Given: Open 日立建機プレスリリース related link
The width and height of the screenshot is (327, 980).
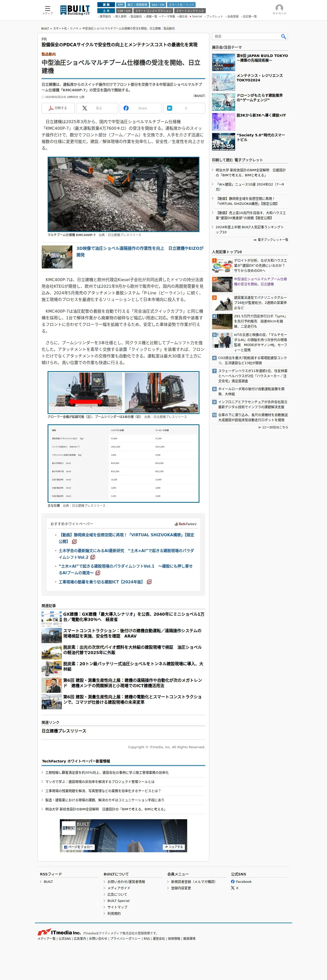Looking at the screenshot, I should pos(64,731).
